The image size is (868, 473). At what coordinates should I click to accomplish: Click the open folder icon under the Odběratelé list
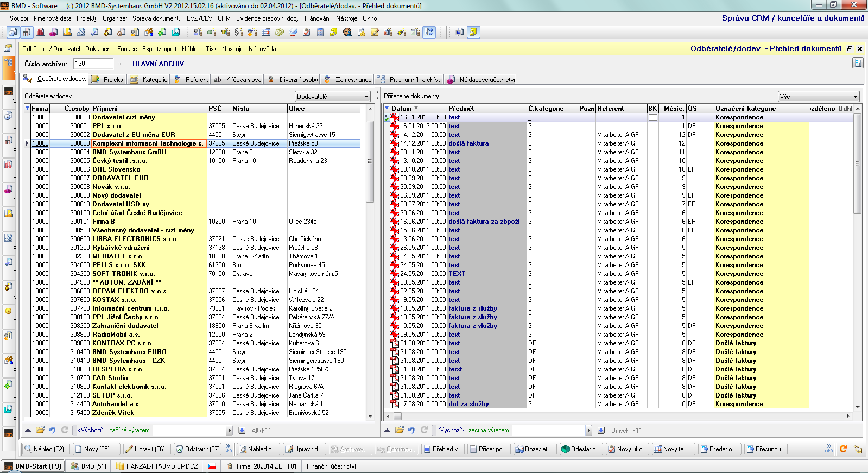40,430
